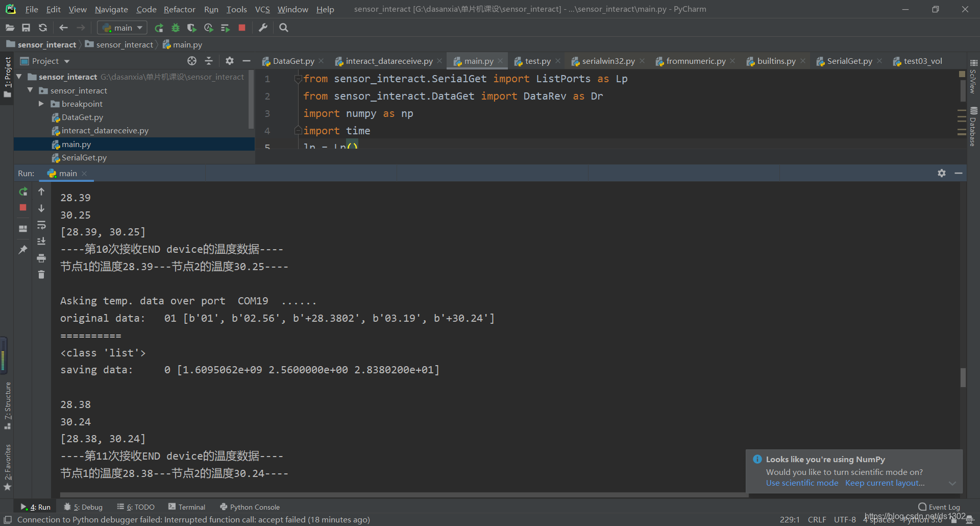Click the Print icon in Run panel
Viewport: 980px width, 526px height.
(41, 258)
